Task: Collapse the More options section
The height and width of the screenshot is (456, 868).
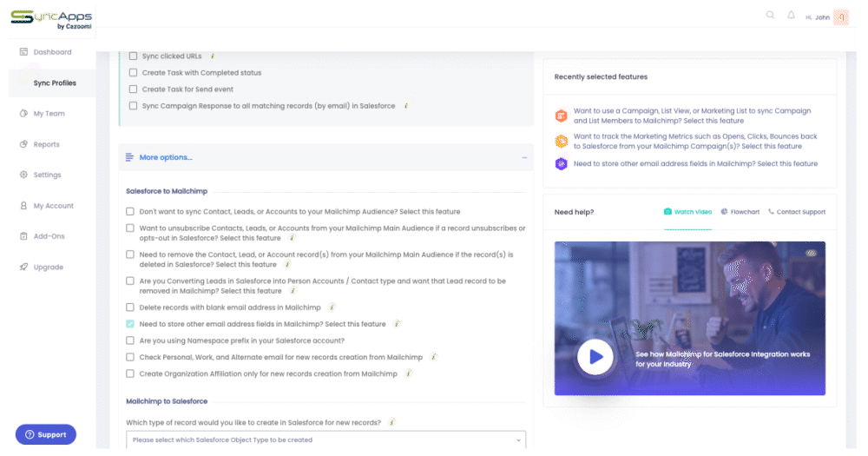Action: (x=524, y=157)
